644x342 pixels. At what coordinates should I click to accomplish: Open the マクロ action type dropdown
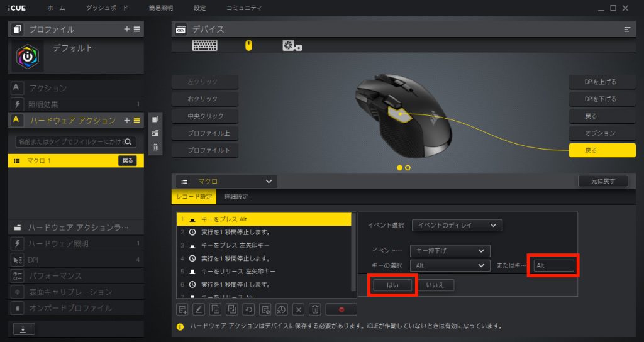coord(226,182)
